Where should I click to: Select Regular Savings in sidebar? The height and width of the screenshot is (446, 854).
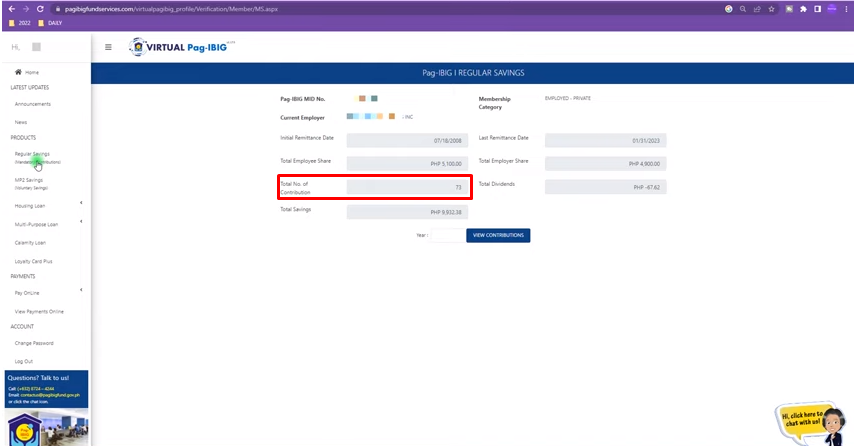(x=37, y=157)
